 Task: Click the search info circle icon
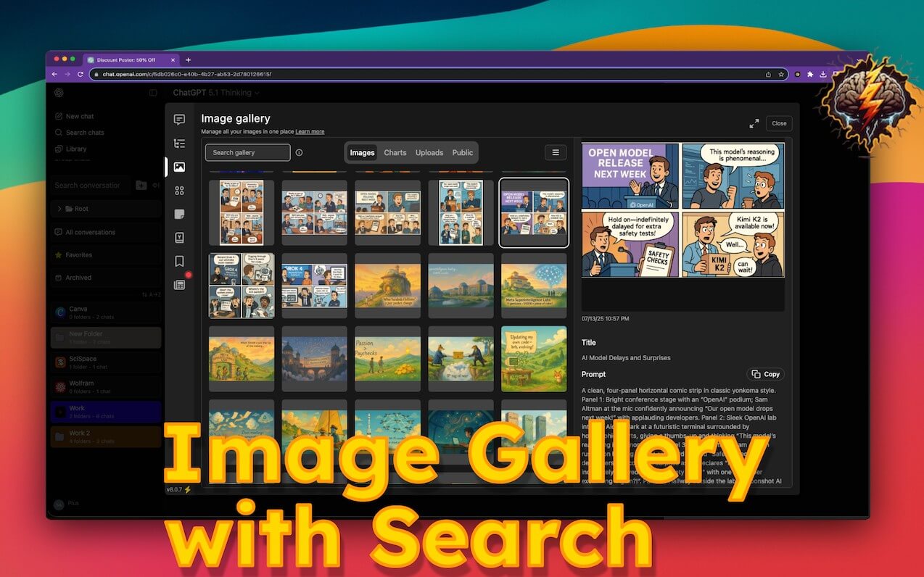tap(299, 152)
